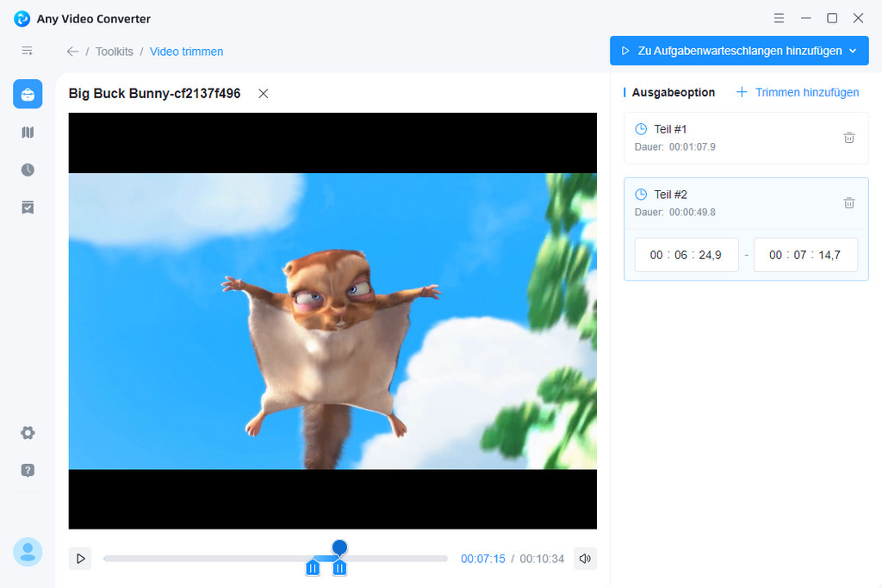Delete Teil #1 using its trash icon
882x588 pixels.
coord(849,138)
